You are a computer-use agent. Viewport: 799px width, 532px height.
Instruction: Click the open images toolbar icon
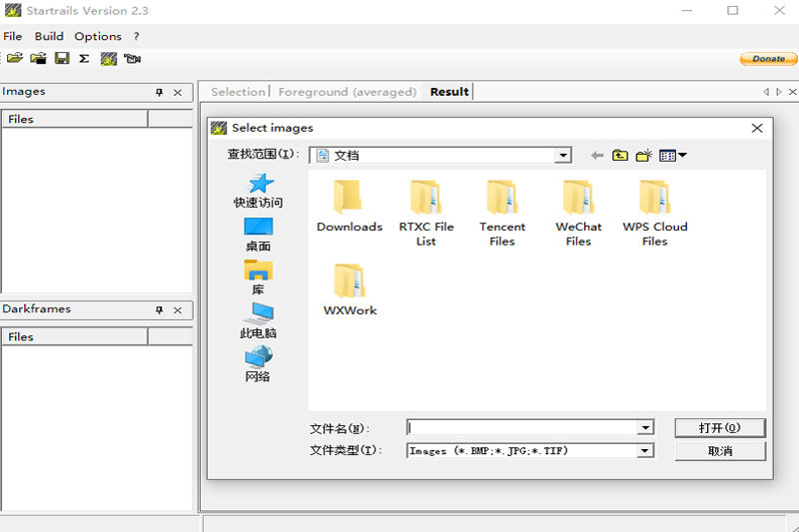(15, 59)
